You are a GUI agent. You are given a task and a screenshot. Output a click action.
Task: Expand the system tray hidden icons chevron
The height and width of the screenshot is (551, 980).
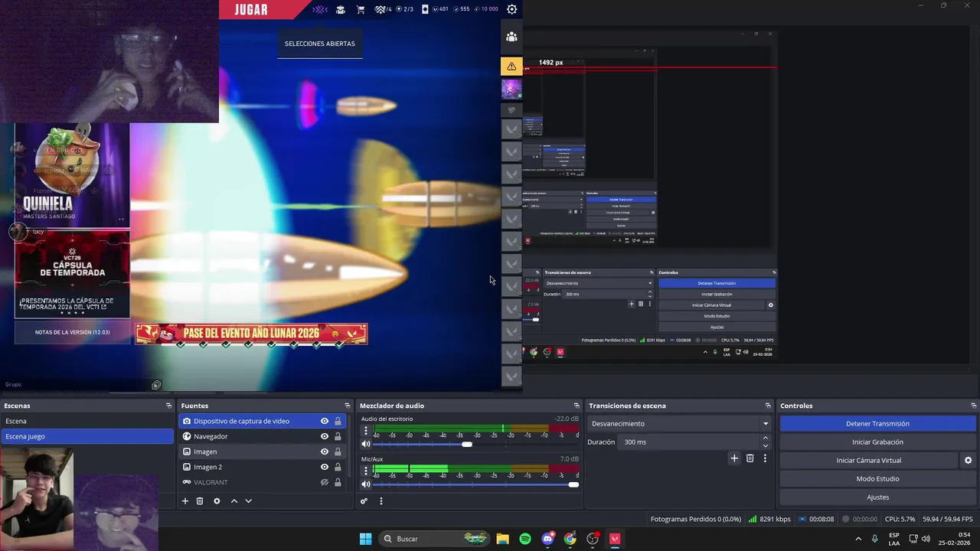pos(858,539)
